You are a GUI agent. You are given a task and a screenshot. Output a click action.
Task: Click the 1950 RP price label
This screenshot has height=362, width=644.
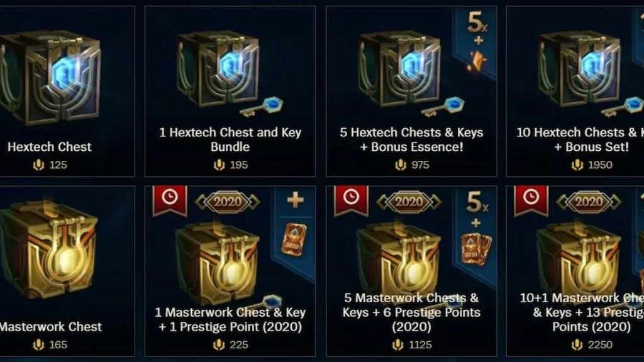592,165
